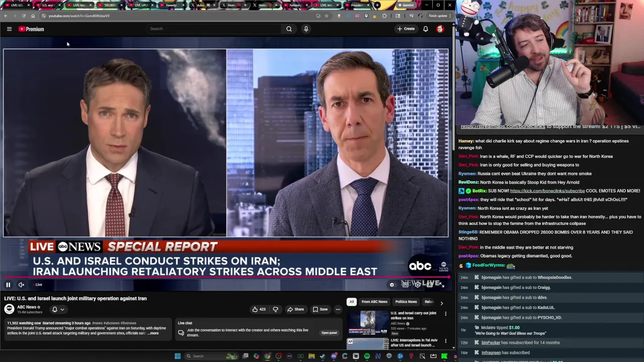The image size is (644, 362).
Task: Select From ABC News chip
Action: 374,302
